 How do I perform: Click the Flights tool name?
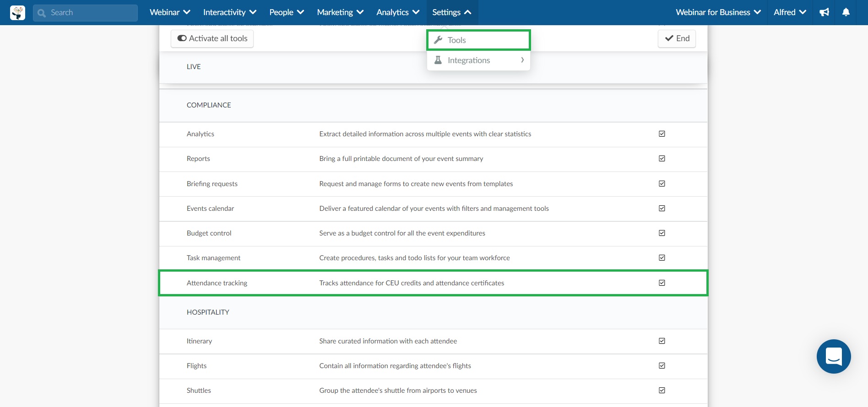196,366
